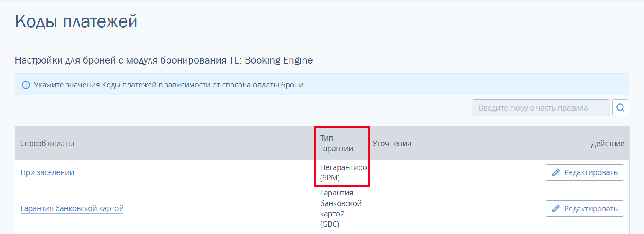Click the magnifier search button

click(620, 108)
